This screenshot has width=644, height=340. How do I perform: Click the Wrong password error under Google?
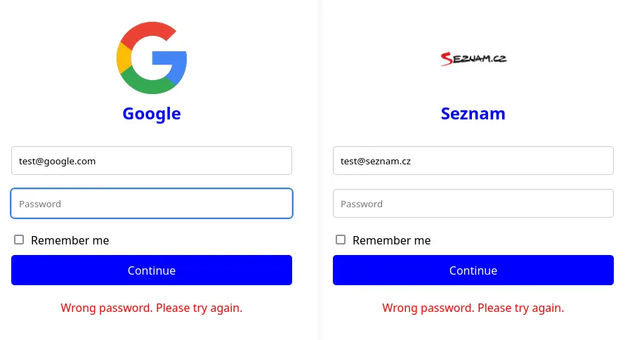[152, 308]
